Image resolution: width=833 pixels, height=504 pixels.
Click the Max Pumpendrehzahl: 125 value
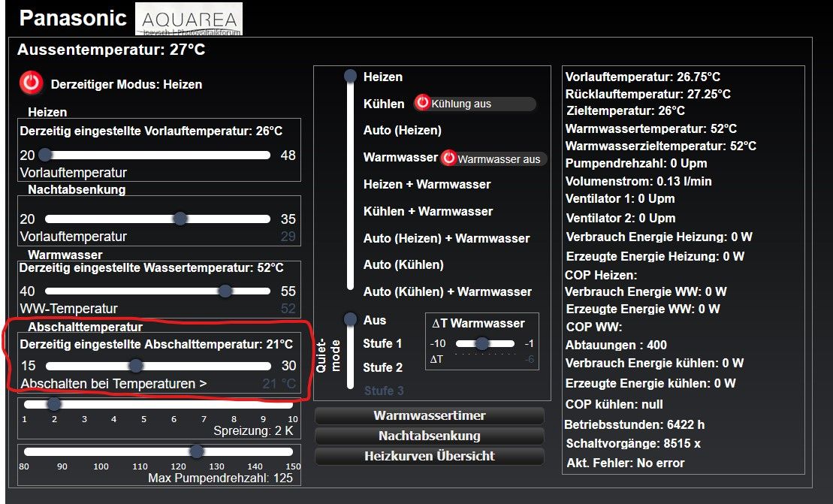click(x=221, y=478)
